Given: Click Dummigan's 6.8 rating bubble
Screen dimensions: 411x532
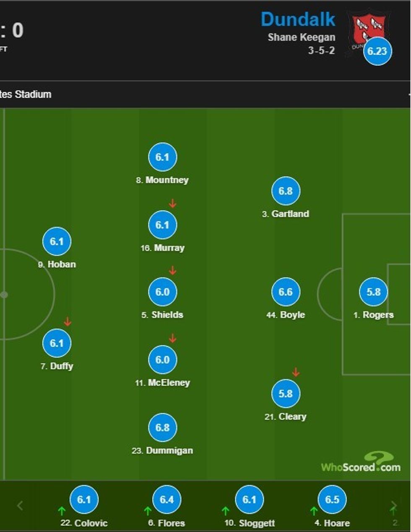Looking at the screenshot, I should point(162,428).
